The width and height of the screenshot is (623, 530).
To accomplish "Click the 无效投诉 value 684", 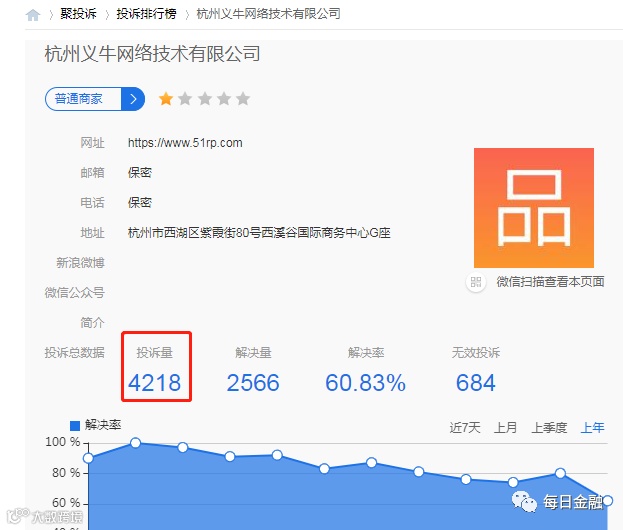I will (x=476, y=383).
